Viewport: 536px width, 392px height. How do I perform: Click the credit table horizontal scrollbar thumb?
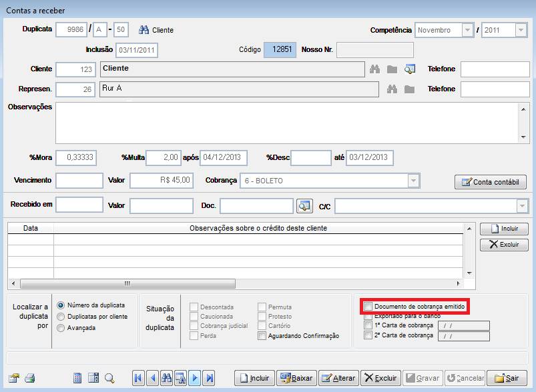[127, 283]
